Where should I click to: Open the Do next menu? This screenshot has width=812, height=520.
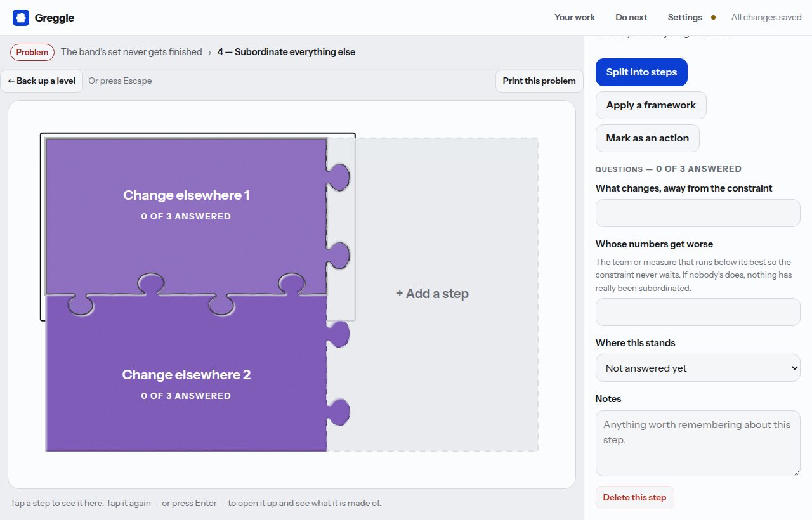pos(631,18)
